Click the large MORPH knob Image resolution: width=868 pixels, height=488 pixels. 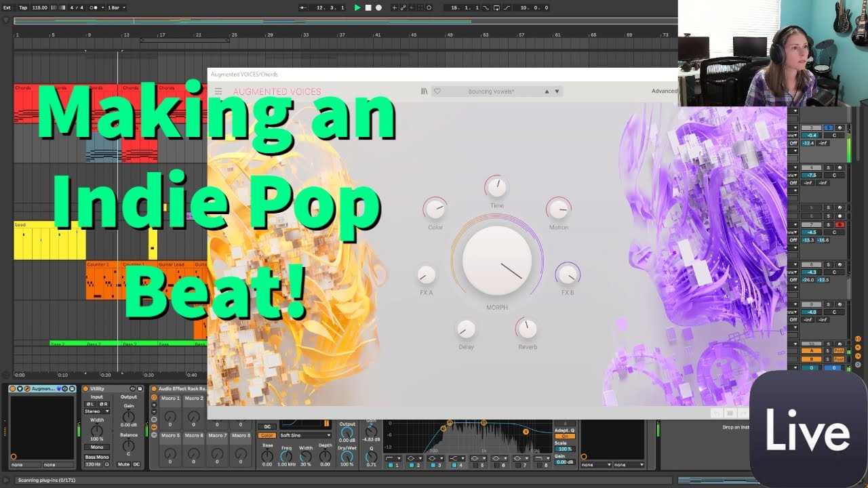coord(497,261)
